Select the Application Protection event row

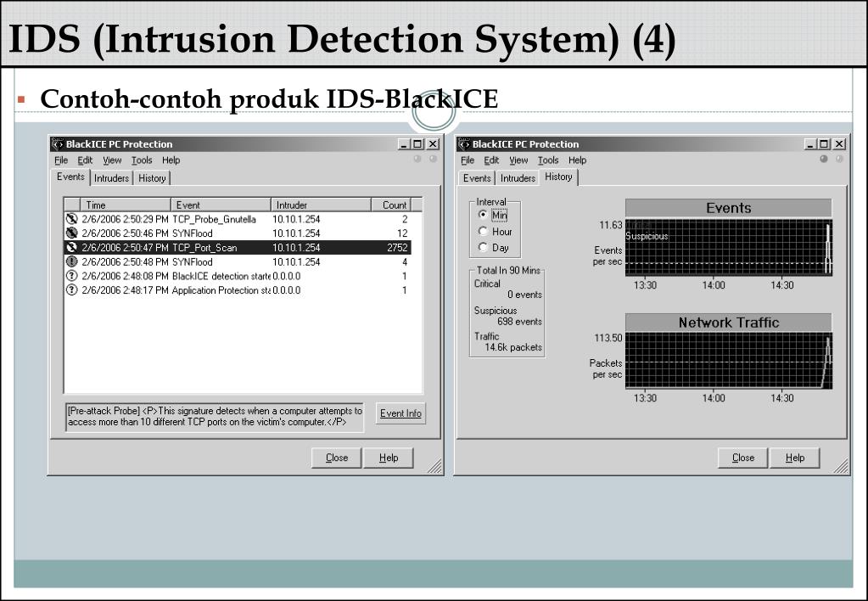(x=238, y=290)
